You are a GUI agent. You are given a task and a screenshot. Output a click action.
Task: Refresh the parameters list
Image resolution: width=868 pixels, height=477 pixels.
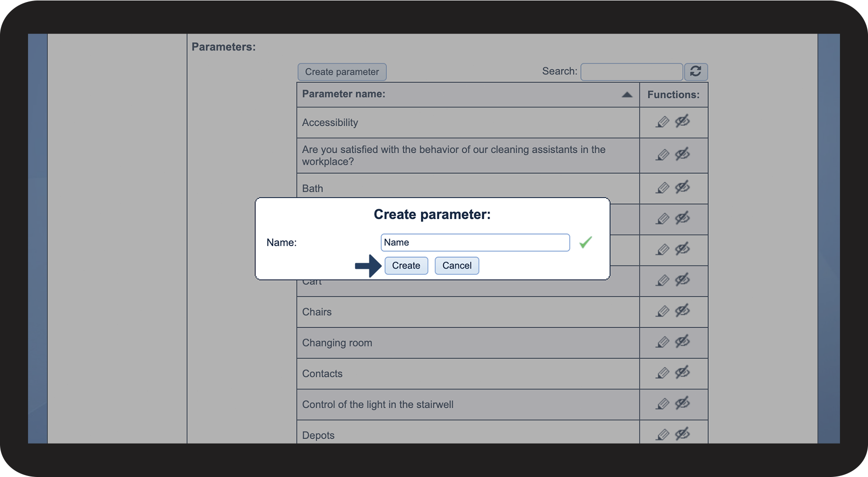coord(696,72)
